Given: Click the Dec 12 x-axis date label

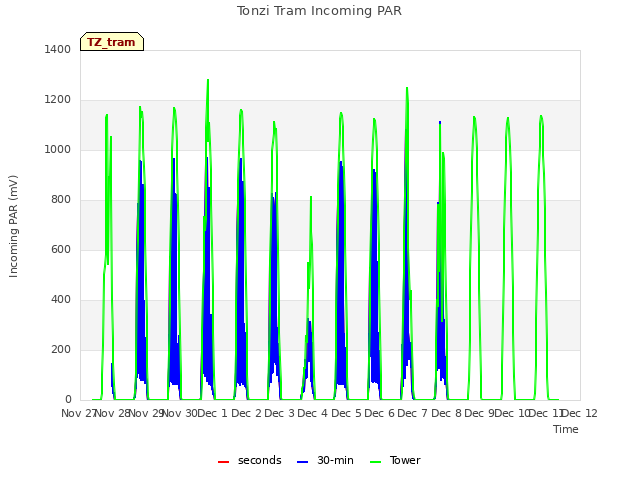Looking at the screenshot, I should (580, 413).
